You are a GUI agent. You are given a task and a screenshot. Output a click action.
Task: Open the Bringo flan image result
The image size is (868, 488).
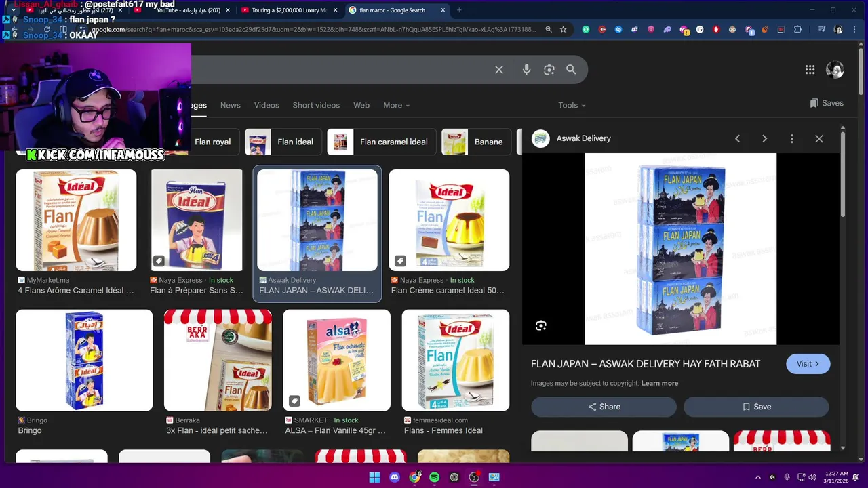[84, 361]
